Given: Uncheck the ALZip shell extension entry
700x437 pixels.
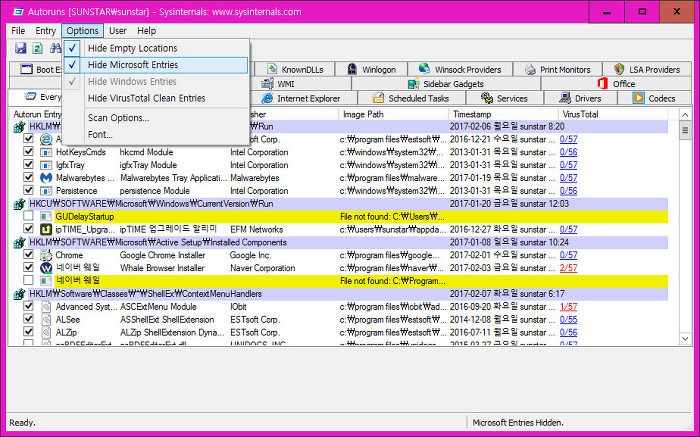Looking at the screenshot, I should [29, 332].
